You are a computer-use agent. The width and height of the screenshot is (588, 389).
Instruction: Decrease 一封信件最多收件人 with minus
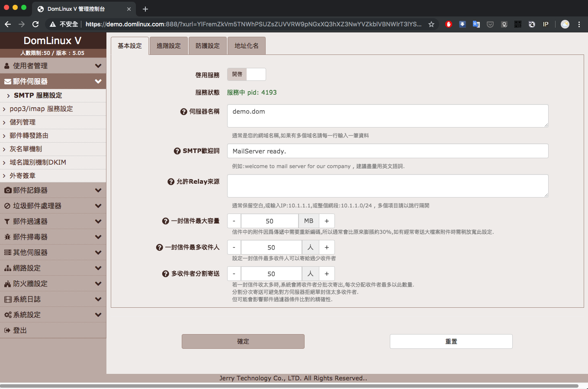[234, 247]
